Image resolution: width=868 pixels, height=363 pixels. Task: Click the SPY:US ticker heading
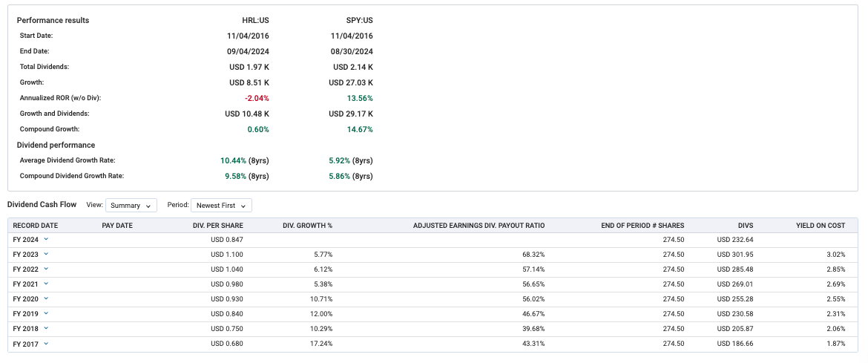click(x=360, y=20)
